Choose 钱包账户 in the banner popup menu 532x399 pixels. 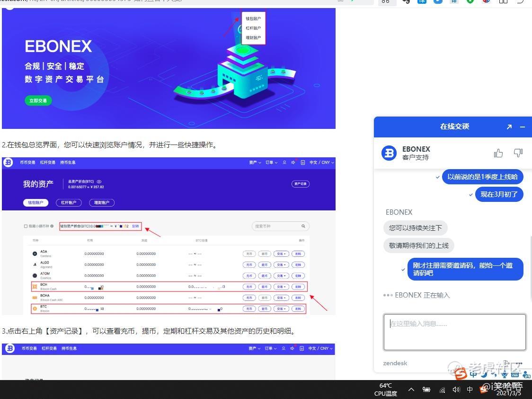tap(253, 18)
